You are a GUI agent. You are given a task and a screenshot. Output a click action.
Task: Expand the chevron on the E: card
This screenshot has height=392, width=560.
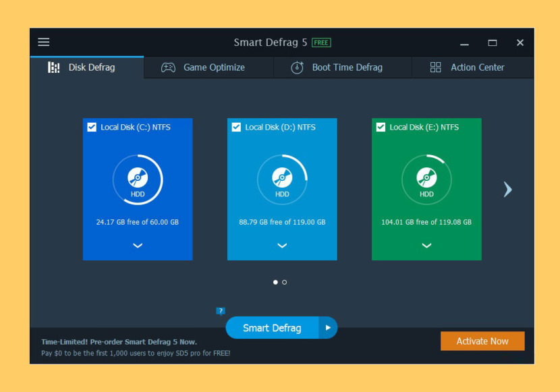[x=426, y=246]
